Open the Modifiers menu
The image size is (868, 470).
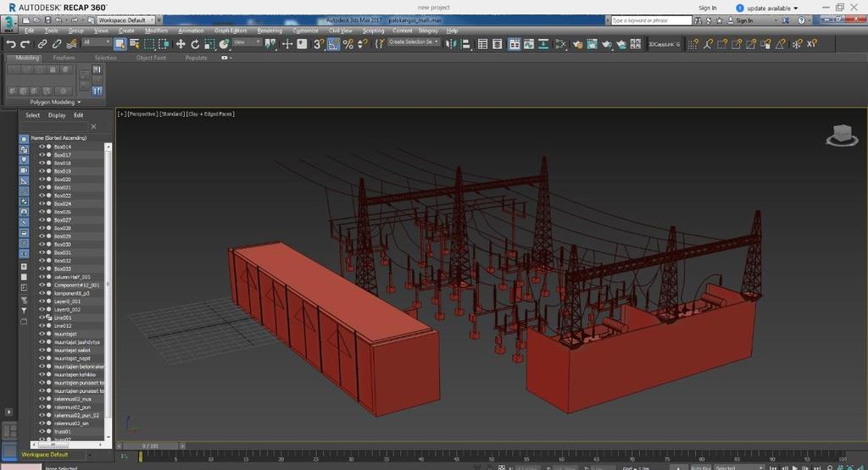click(x=156, y=31)
